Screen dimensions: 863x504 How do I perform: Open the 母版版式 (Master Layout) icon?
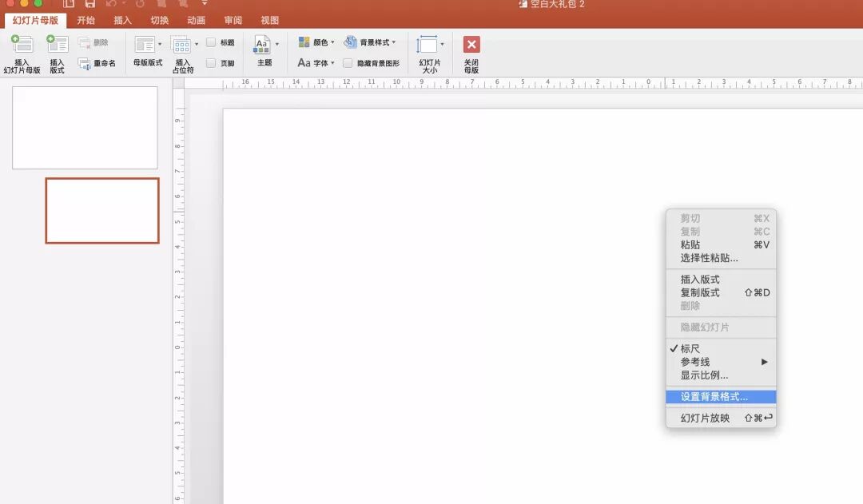tap(145, 45)
